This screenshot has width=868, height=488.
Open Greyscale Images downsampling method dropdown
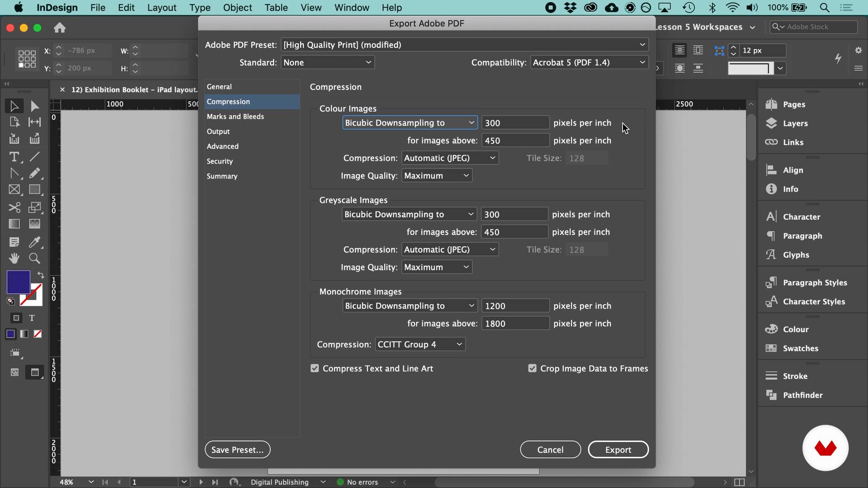(x=409, y=214)
